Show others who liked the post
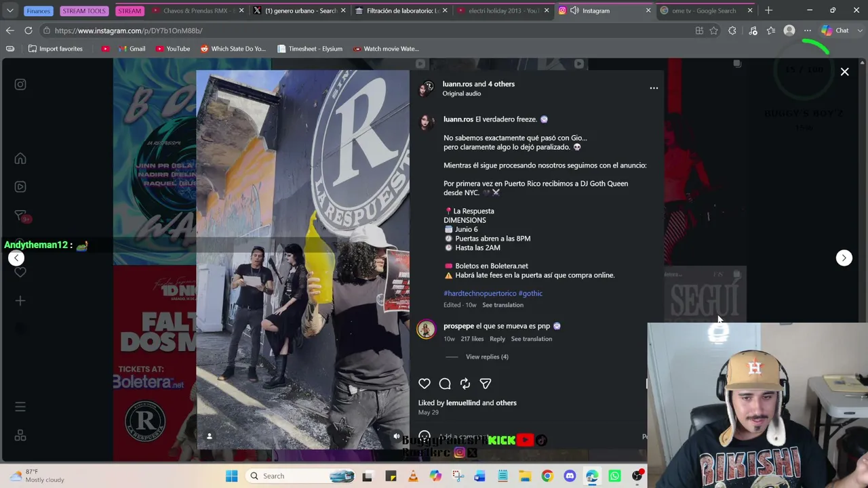This screenshot has height=488, width=868. [506, 403]
